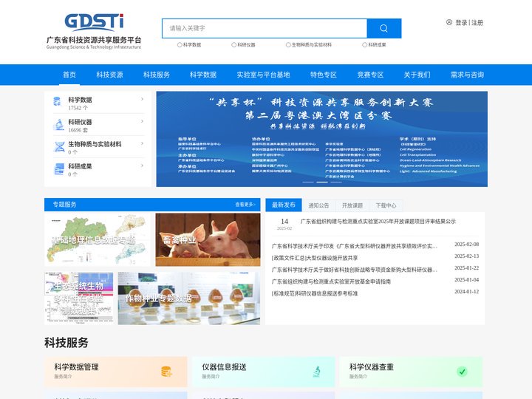
Task: Open the 畜禽种业 pig thumbnail
Action: (208, 239)
